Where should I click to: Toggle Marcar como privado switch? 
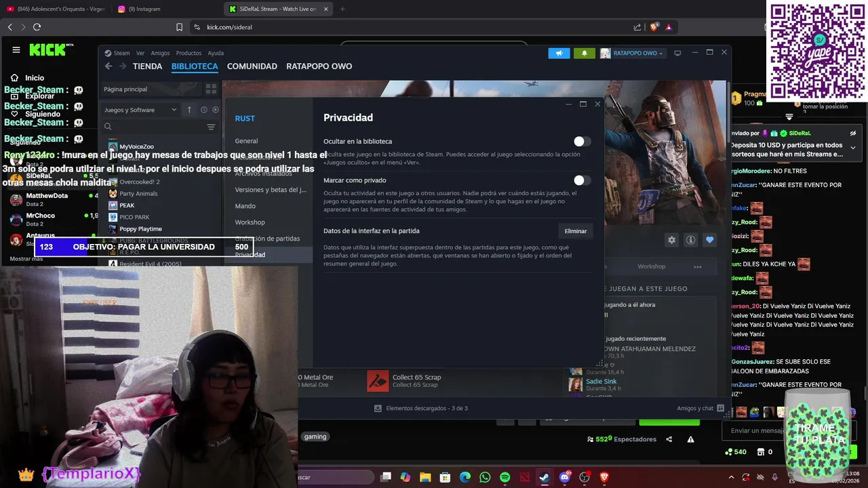tap(582, 180)
